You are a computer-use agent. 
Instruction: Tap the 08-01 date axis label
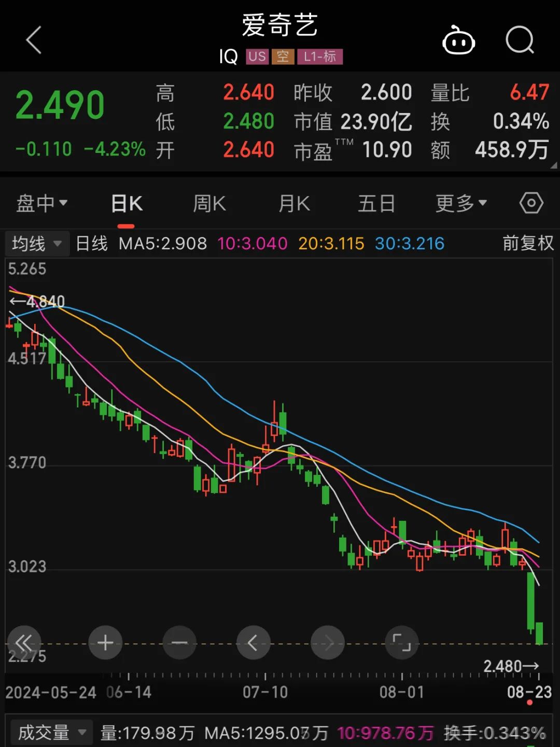click(402, 692)
